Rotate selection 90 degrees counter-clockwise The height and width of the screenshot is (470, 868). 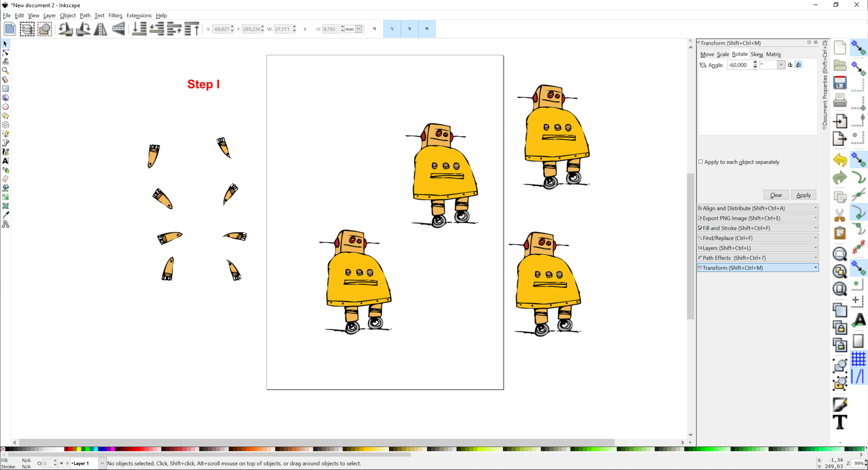coord(66,28)
